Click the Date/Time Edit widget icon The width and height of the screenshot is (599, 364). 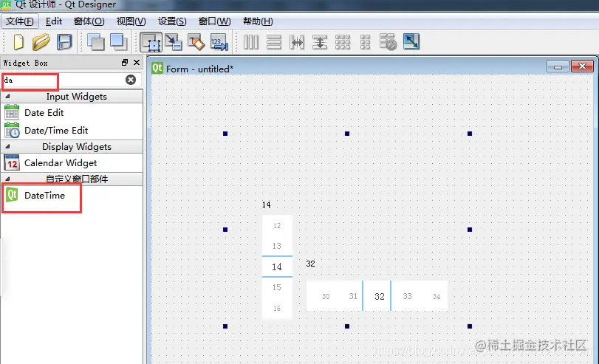[x=12, y=130]
